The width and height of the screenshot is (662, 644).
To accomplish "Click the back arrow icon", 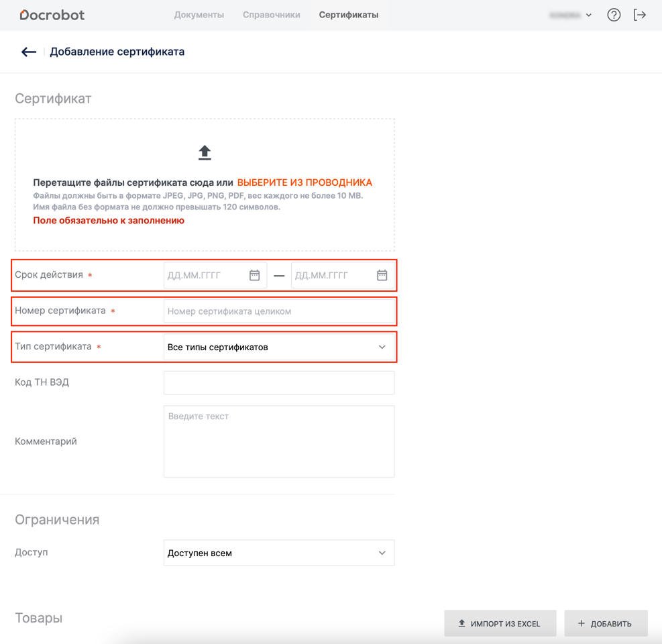I will click(x=28, y=52).
